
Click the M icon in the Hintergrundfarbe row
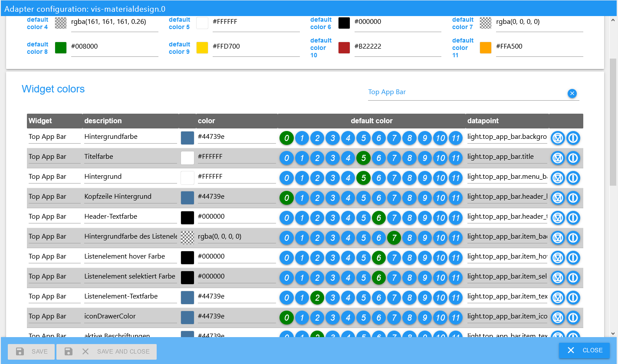click(x=558, y=138)
